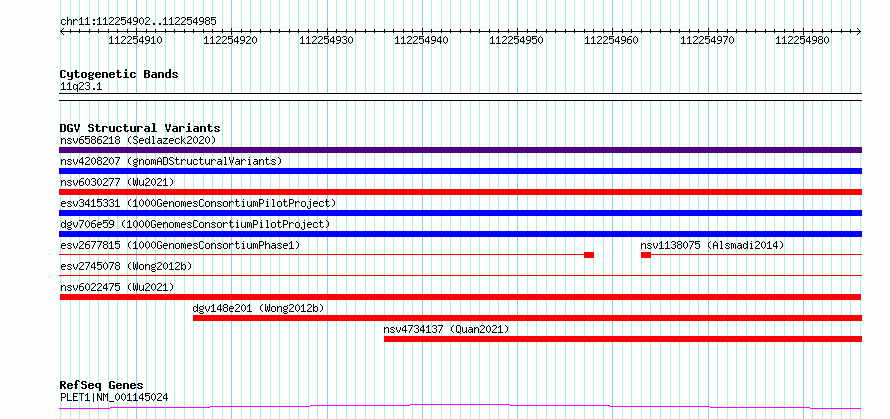This screenshot has width=890, height=419.
Task: Click the 112254920 ruler coordinate
Action: [230, 40]
